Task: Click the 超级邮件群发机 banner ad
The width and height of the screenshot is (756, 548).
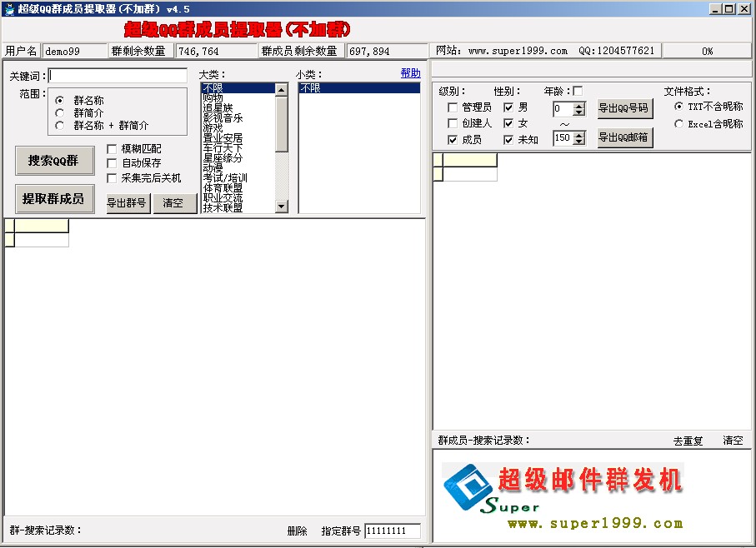Action: click(563, 496)
